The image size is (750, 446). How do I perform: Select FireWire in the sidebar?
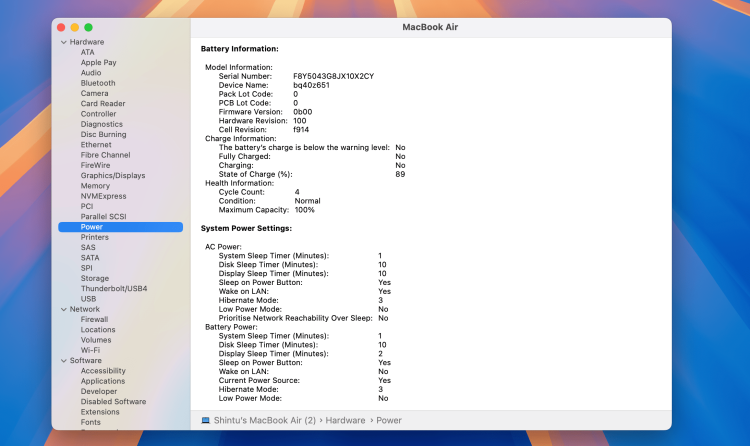[x=95, y=166]
